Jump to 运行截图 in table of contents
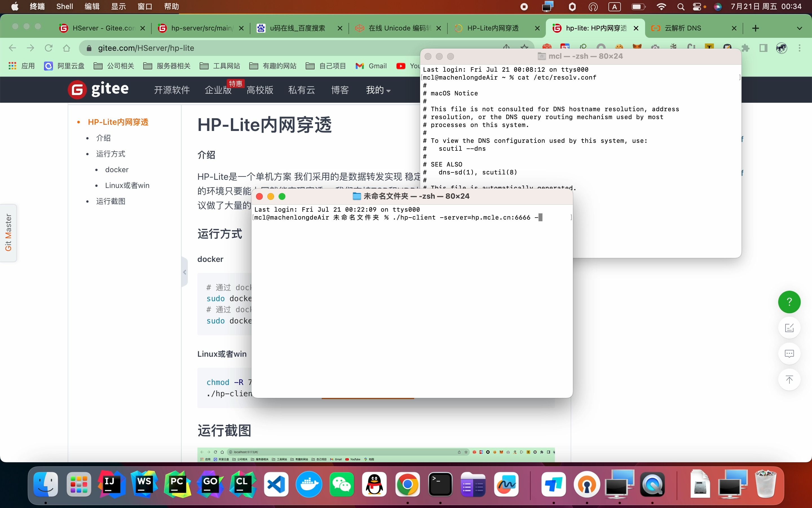The height and width of the screenshot is (508, 812). 111,201
